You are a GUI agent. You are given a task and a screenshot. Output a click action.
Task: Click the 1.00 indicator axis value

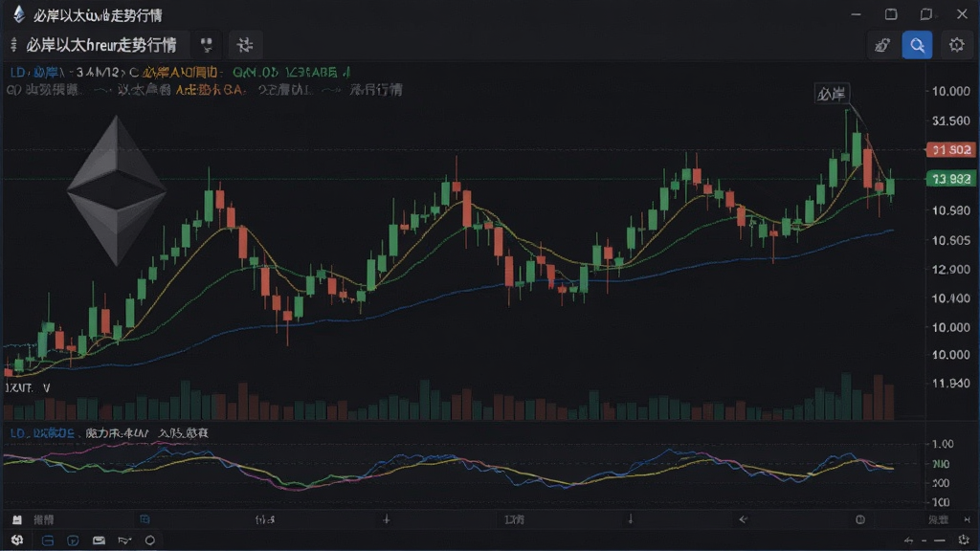(x=943, y=444)
